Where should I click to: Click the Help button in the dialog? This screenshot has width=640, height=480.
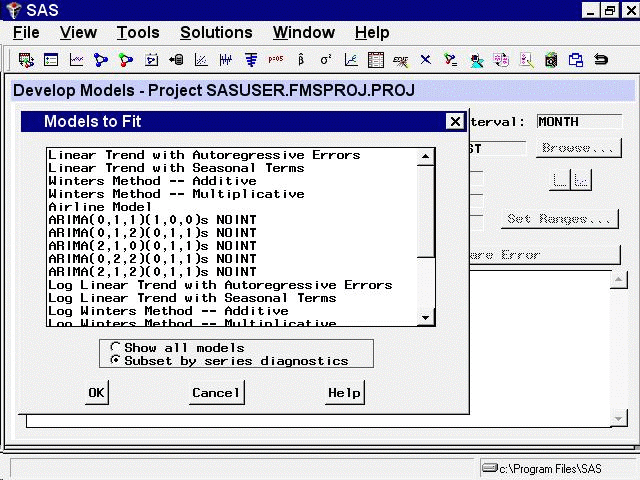344,393
